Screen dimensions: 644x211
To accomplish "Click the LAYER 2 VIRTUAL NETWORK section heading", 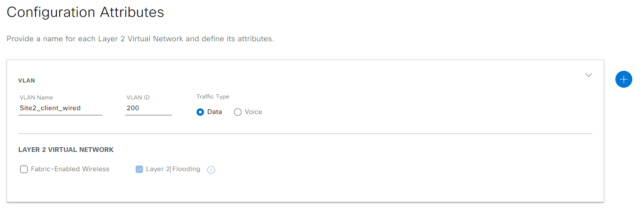I will pyautogui.click(x=66, y=150).
